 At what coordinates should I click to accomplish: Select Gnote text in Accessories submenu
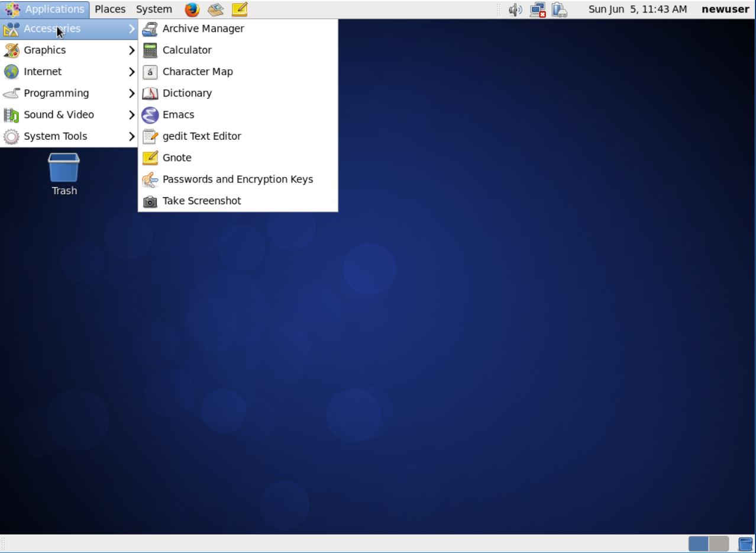pyautogui.click(x=177, y=158)
